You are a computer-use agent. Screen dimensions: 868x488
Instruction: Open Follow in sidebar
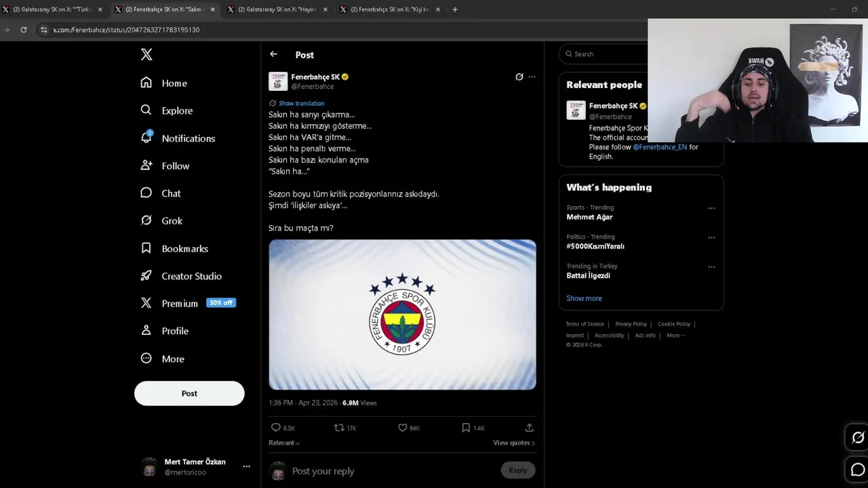[x=165, y=166]
